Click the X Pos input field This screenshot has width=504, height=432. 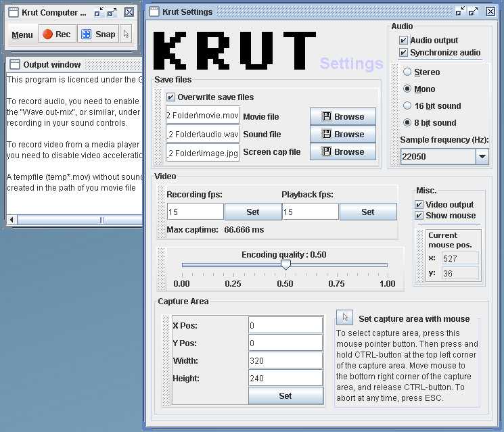tap(285, 325)
